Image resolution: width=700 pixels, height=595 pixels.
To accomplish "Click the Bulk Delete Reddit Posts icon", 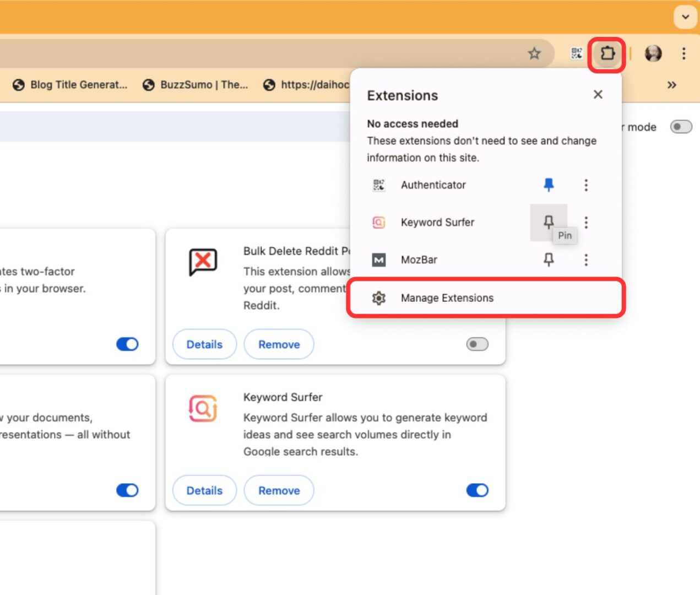I will pos(203,262).
